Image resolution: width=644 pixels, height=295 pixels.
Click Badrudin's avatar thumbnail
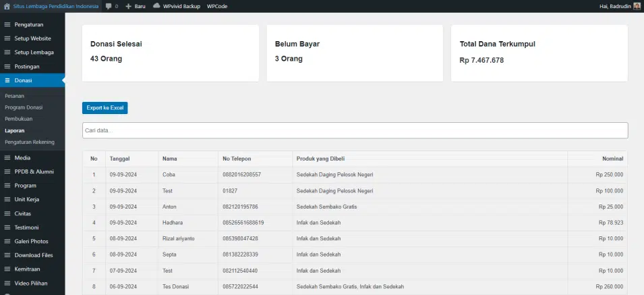pyautogui.click(x=637, y=6)
